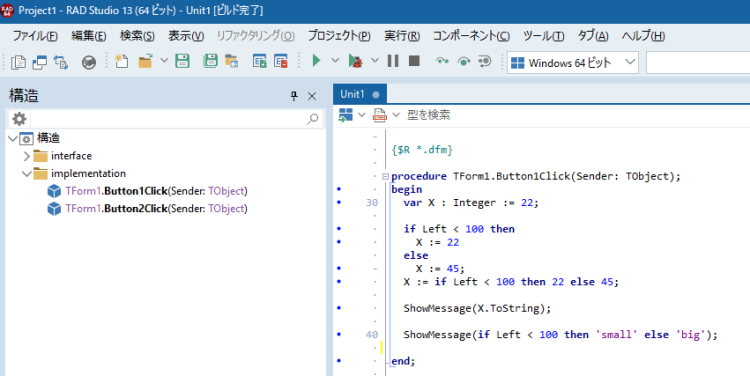Click the View Form toolbar icon
The height and width of the screenshot is (376, 750).
(x=40, y=62)
